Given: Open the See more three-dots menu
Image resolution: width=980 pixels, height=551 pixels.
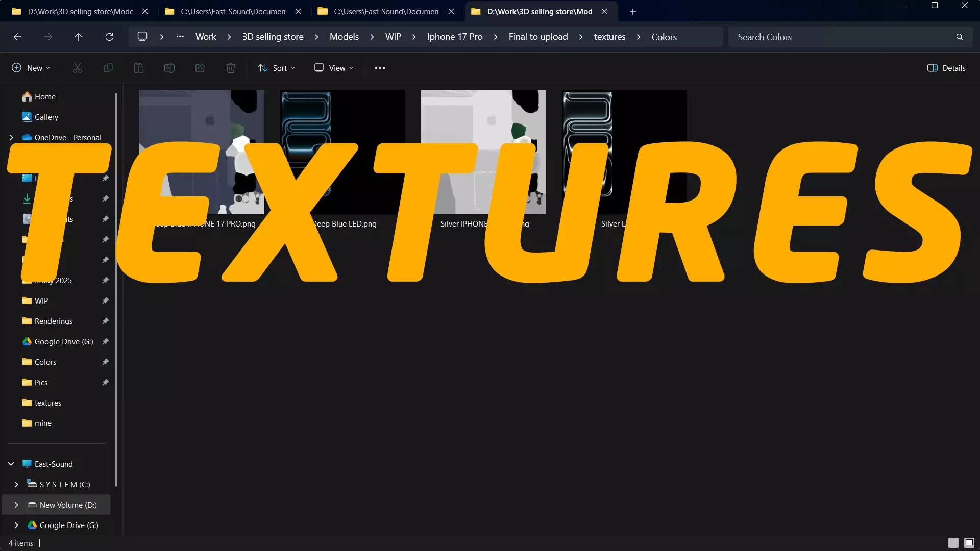Looking at the screenshot, I should [380, 68].
